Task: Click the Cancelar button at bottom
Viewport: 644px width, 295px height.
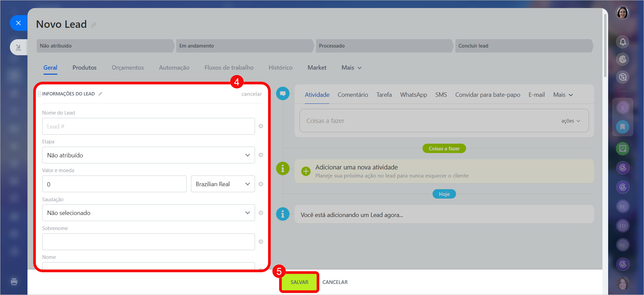Action: pyautogui.click(x=335, y=282)
